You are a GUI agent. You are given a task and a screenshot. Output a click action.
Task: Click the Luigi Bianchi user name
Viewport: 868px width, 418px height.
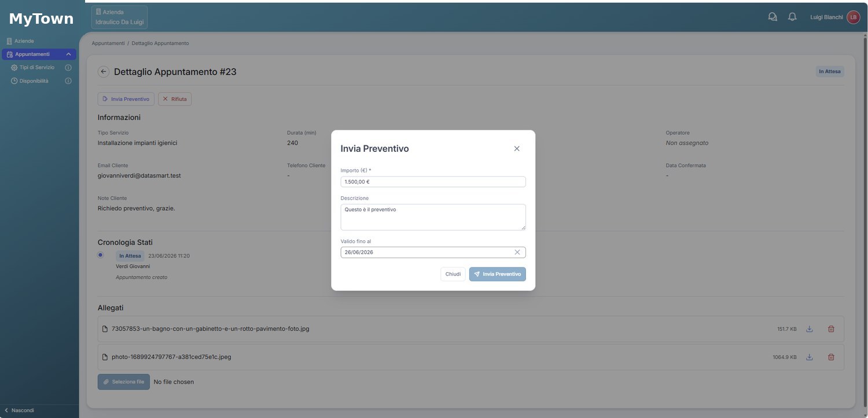point(826,17)
